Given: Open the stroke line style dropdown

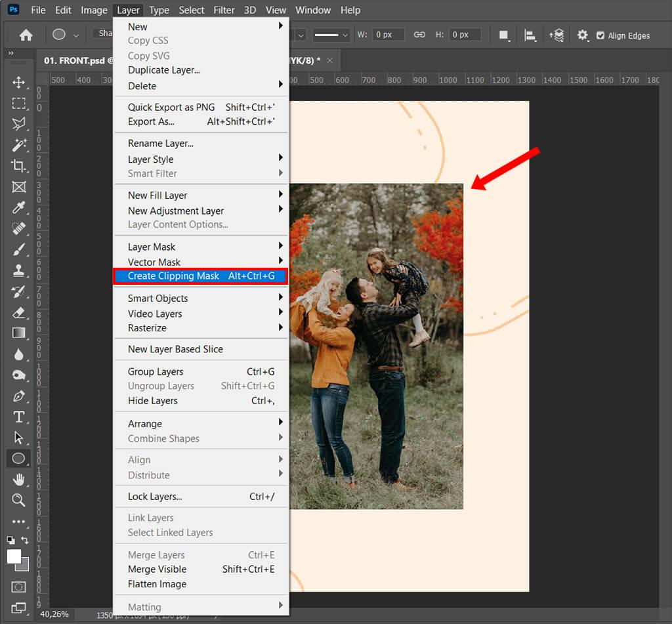Looking at the screenshot, I should pyautogui.click(x=330, y=35).
